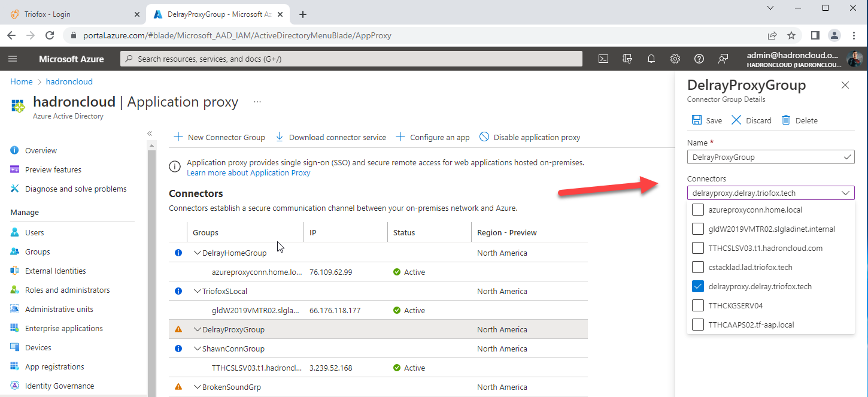Image resolution: width=868 pixels, height=397 pixels.
Task: Click the info icon beside DelrayHomeGroup
Action: point(178,253)
